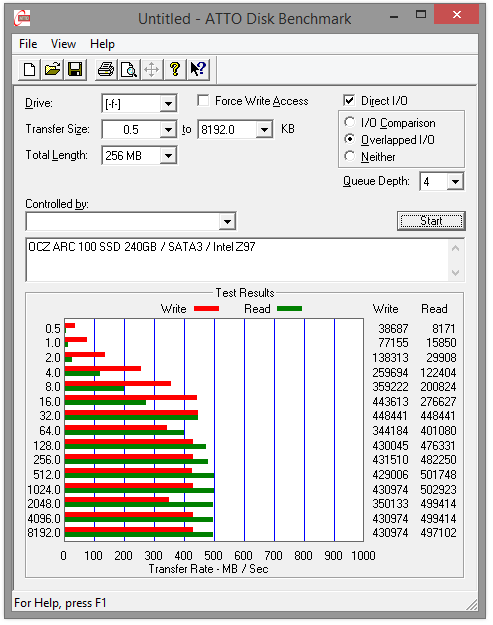This screenshot has width=493, height=625.
Task: Close the ATTO Disk Benchmark window
Action: 457,15
